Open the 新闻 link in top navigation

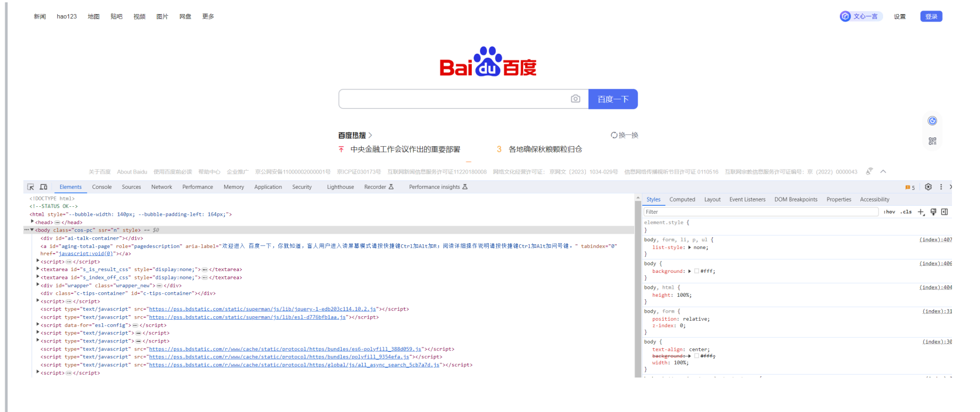click(x=40, y=16)
